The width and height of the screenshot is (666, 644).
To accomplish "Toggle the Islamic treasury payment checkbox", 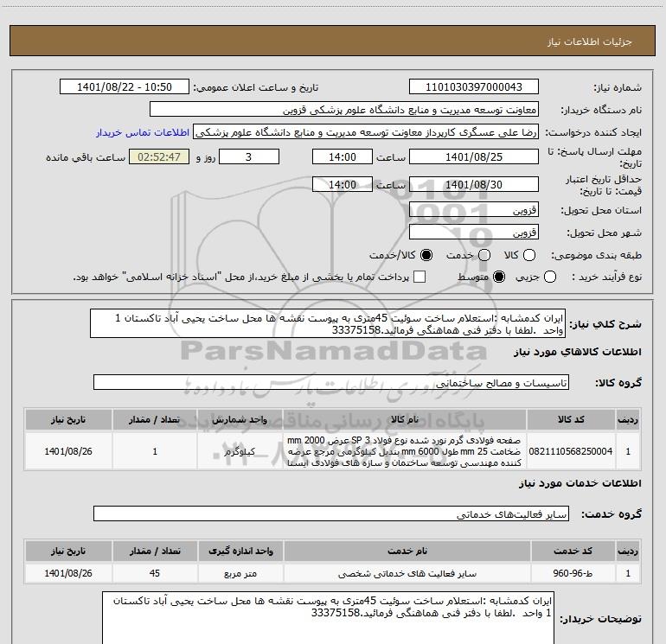I will click(419, 277).
